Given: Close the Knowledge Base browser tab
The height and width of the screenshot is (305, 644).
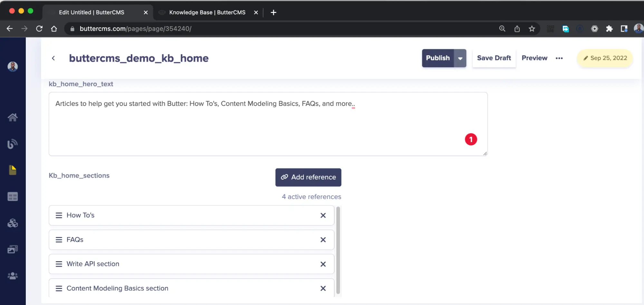Looking at the screenshot, I should (x=256, y=12).
